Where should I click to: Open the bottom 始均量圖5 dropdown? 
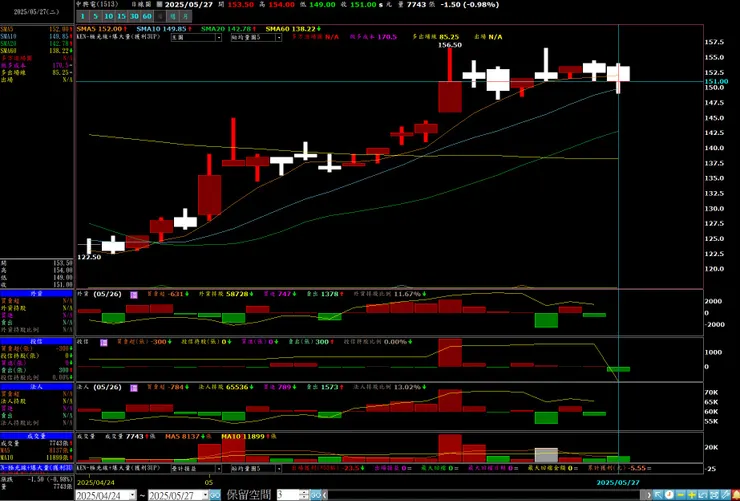[256, 468]
